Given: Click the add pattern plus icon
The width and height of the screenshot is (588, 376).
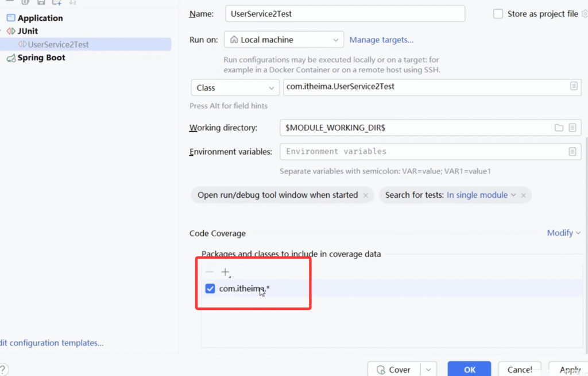Looking at the screenshot, I should pyautogui.click(x=225, y=272).
